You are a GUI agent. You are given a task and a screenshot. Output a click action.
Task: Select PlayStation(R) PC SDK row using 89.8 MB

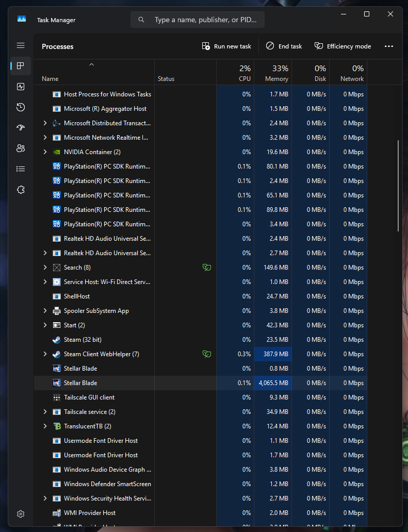tap(201, 210)
